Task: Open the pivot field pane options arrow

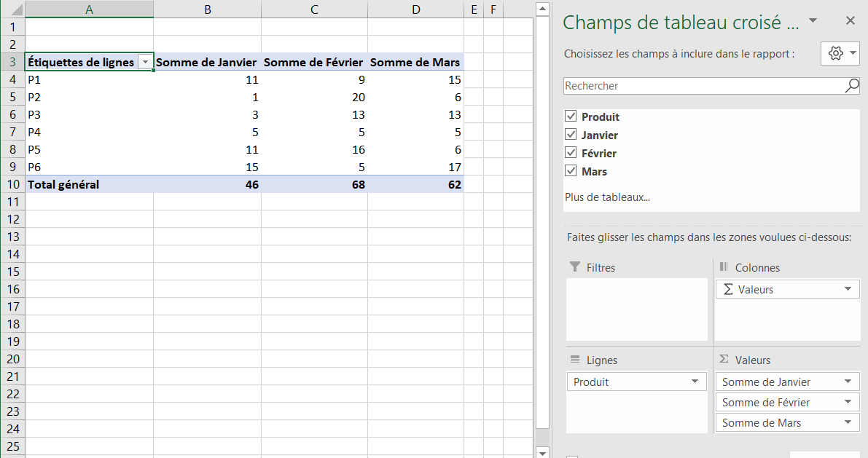Action: pyautogui.click(x=813, y=20)
